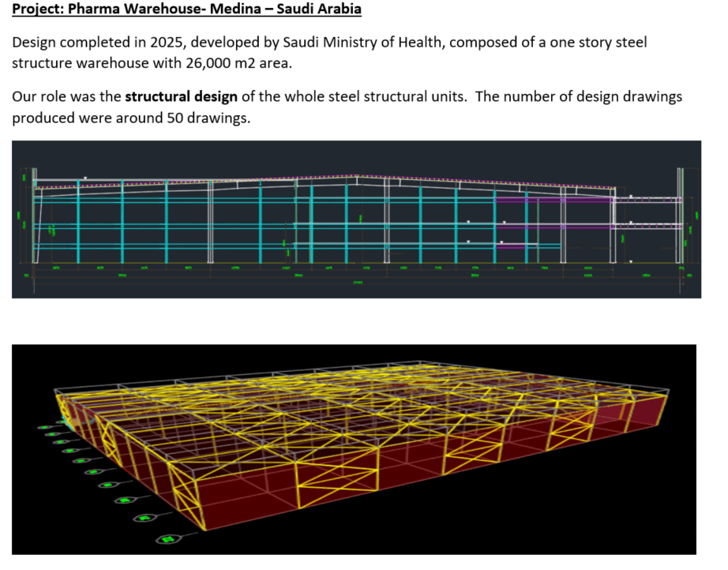Click the white level marker above left roof
728x570 pixels.
coord(86,179)
